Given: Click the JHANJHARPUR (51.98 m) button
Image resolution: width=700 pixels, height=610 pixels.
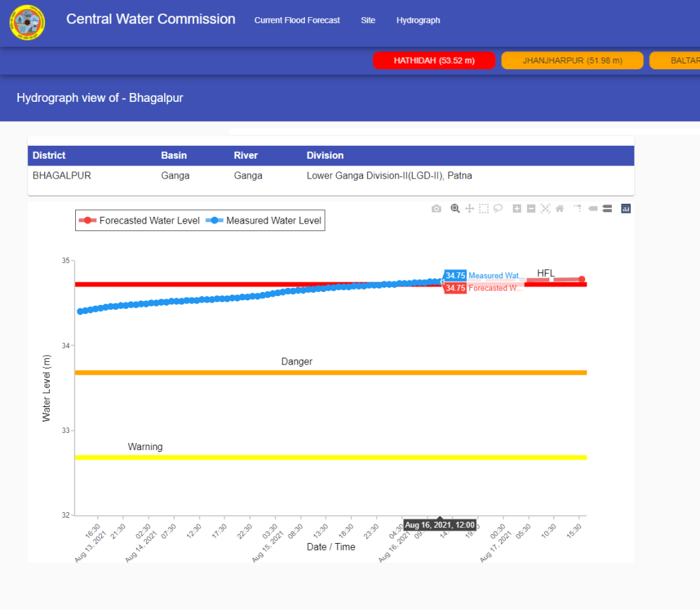Looking at the screenshot, I should click(572, 61).
